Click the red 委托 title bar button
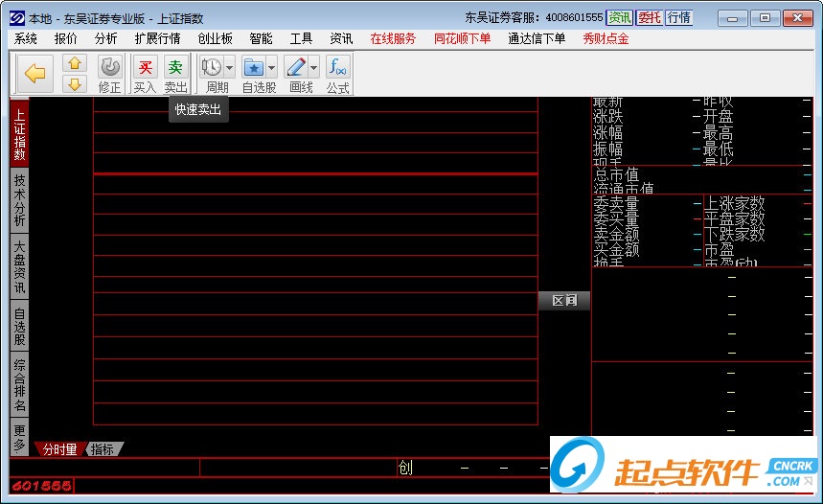The image size is (823, 504). click(650, 18)
